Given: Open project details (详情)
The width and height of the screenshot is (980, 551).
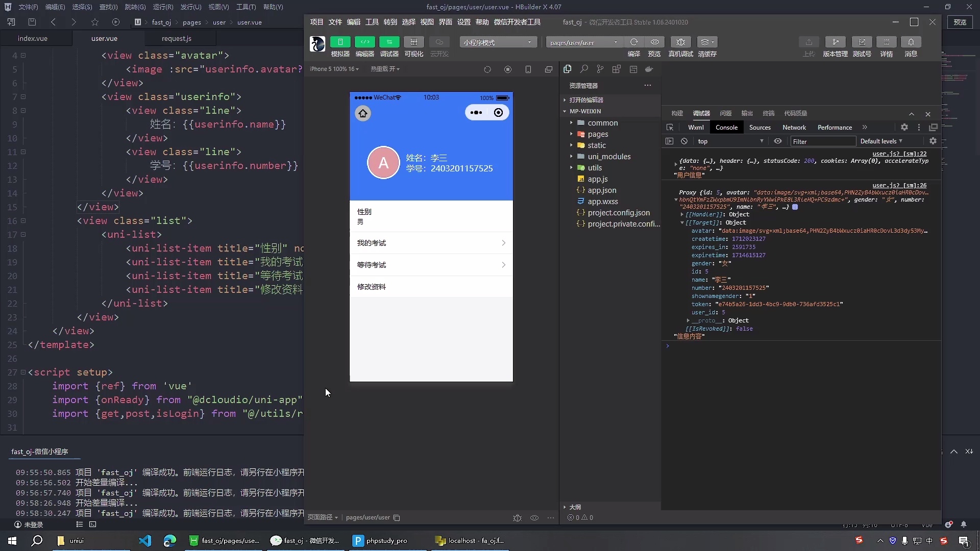Looking at the screenshot, I should pyautogui.click(x=887, y=42).
